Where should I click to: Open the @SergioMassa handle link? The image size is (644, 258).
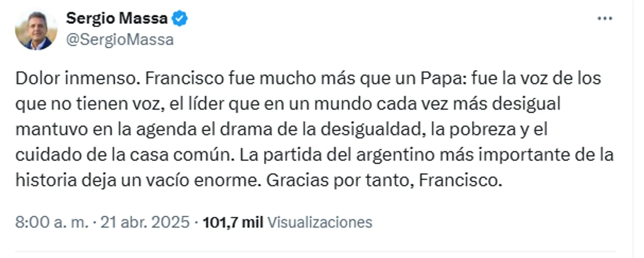pyautogui.click(x=120, y=40)
